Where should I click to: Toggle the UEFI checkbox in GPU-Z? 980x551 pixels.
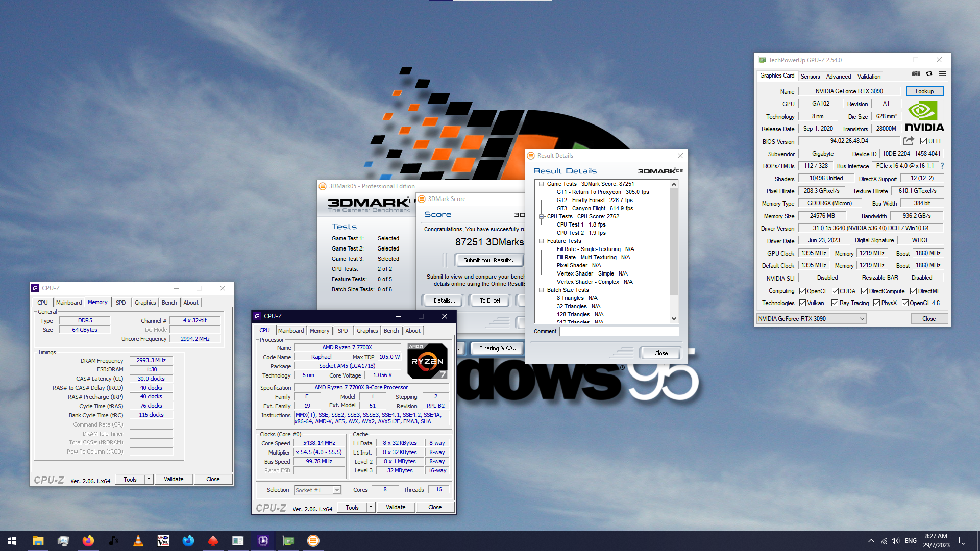(923, 141)
